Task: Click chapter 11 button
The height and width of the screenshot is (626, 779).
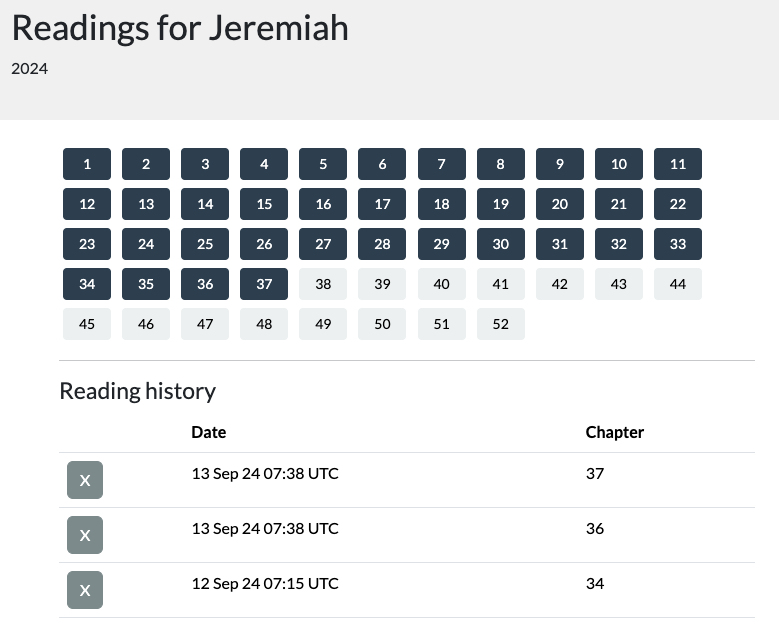Action: [x=678, y=164]
